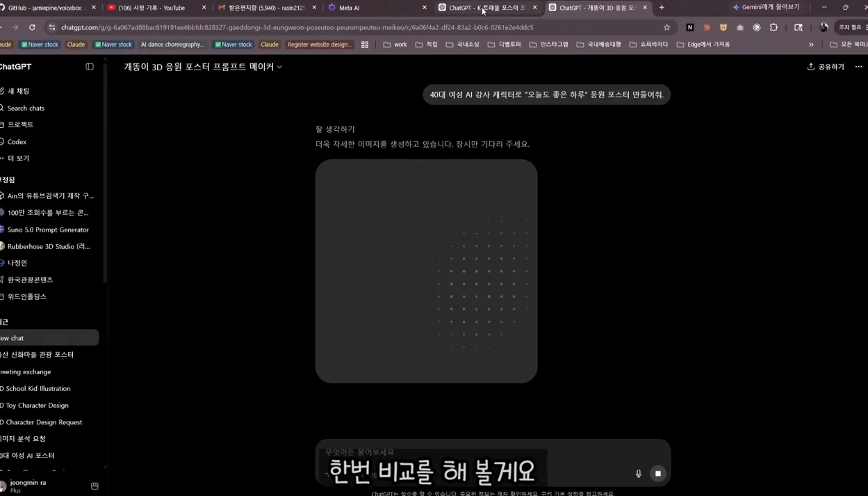The width and height of the screenshot is (868, 496).
Task: Open the 디벨로퍼 bookmarks folder
Action: coord(505,45)
